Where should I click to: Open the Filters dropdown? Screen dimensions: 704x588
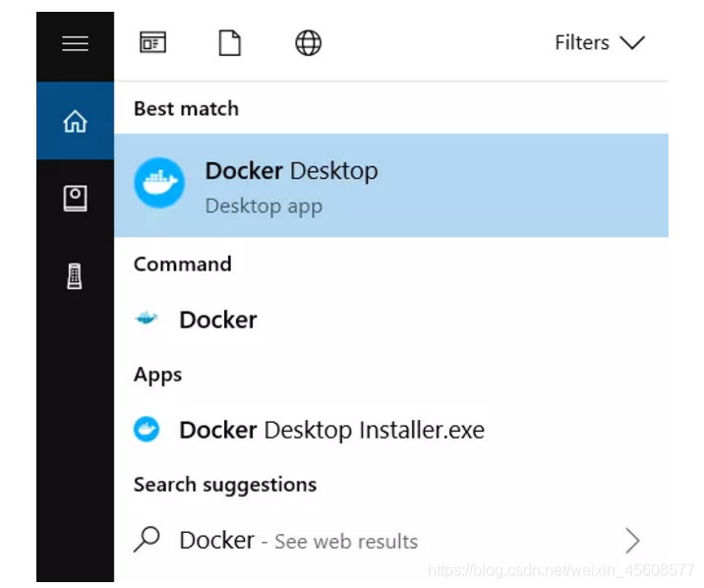point(600,43)
